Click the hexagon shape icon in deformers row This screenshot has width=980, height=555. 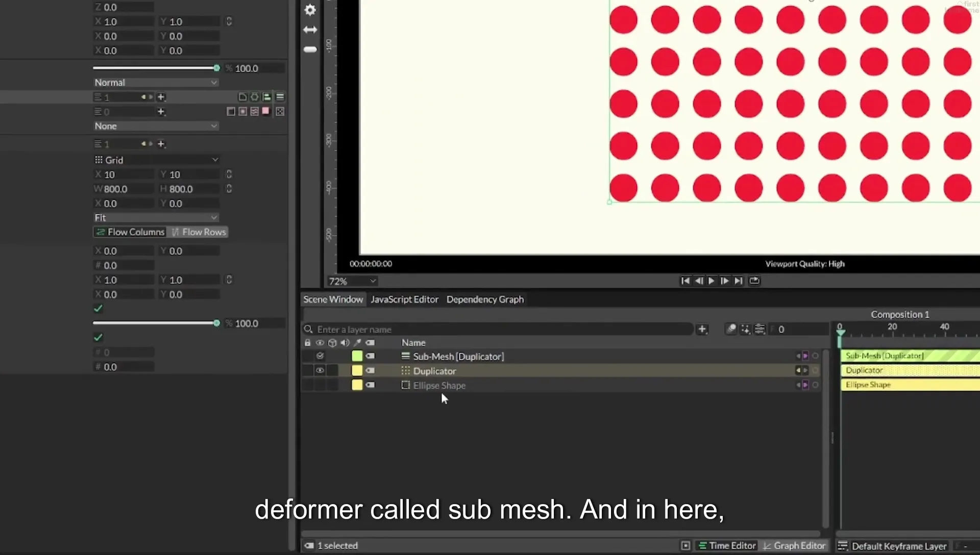pyautogui.click(x=254, y=97)
